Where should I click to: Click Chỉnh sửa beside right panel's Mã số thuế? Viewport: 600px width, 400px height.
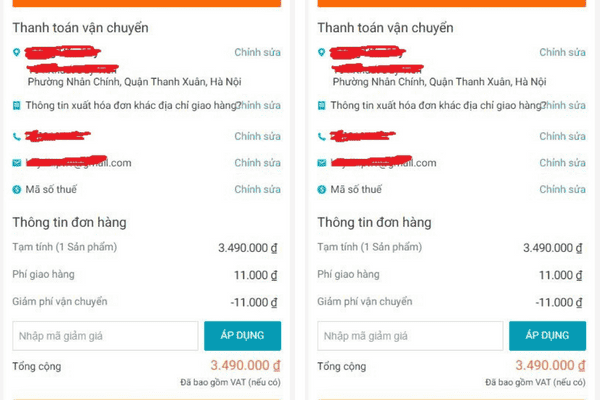click(x=562, y=189)
